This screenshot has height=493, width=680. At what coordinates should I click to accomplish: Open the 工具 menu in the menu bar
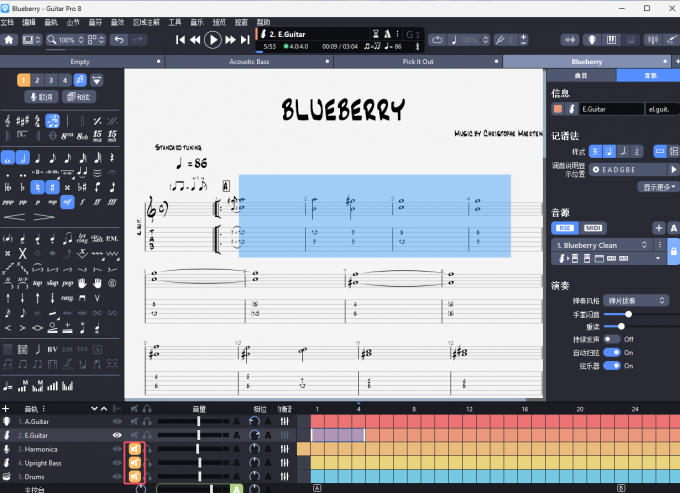175,21
